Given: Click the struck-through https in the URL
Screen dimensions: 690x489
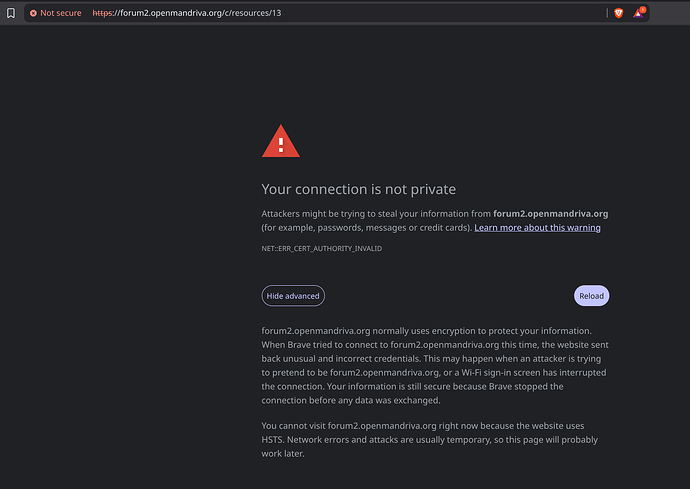Looking at the screenshot, I should (102, 13).
